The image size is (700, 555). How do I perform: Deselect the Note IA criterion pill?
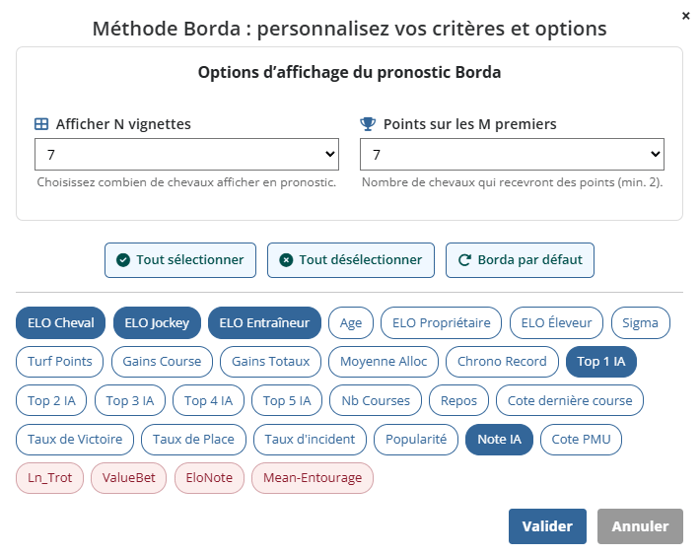(x=499, y=439)
